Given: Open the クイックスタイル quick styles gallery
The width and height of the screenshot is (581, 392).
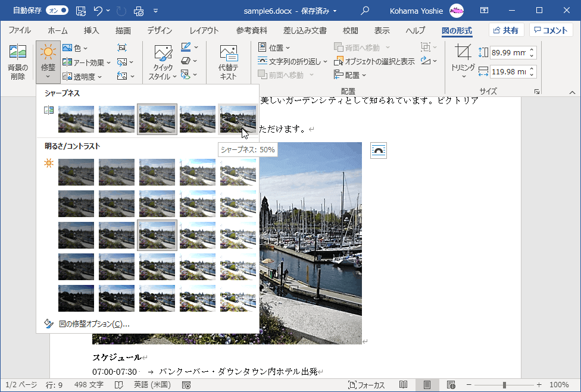Looking at the screenshot, I should (x=163, y=62).
